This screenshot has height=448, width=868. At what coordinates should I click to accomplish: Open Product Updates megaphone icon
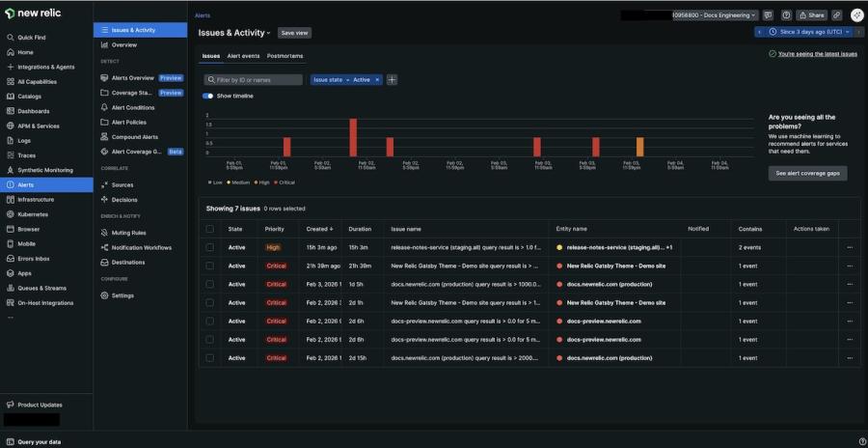tap(10, 405)
